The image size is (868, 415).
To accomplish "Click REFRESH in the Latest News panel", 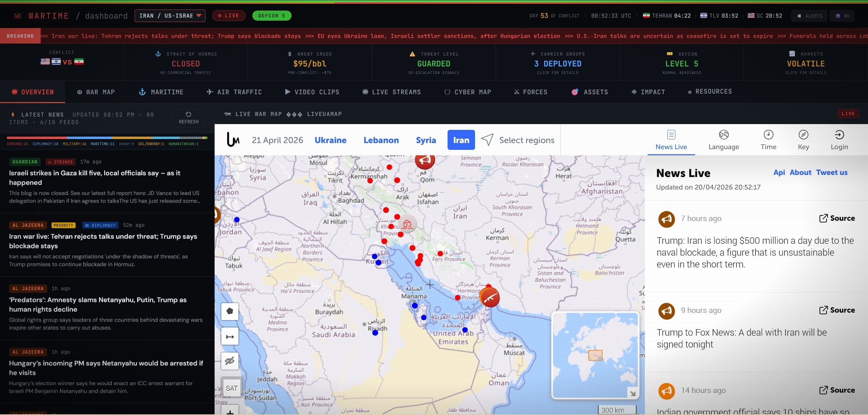I will click(x=189, y=118).
